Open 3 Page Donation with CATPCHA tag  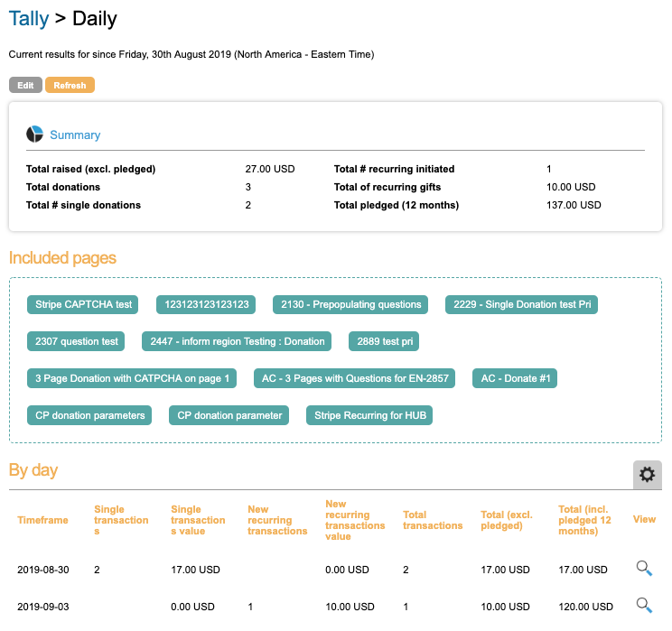tap(132, 378)
